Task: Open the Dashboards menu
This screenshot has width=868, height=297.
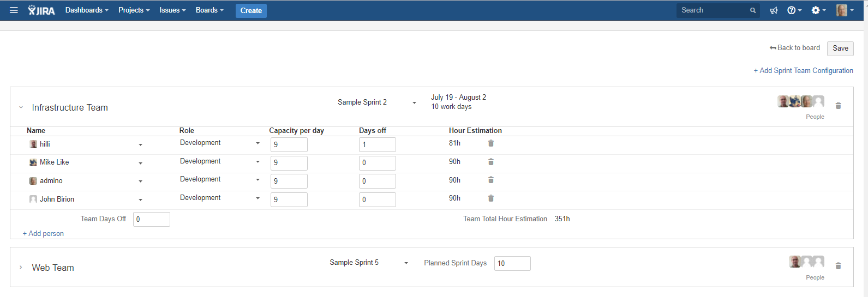Action: coord(87,10)
